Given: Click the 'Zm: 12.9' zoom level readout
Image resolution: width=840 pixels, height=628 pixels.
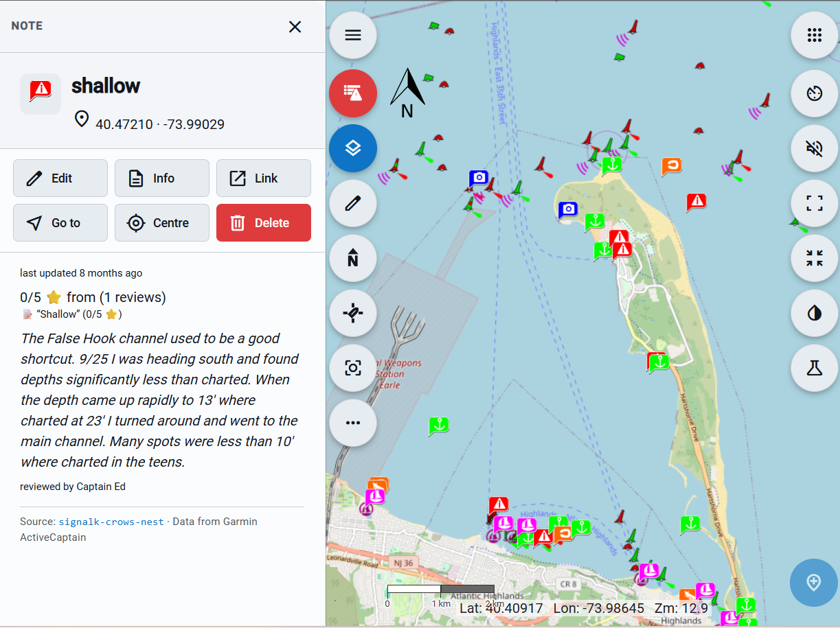Looking at the screenshot, I should point(681,609).
